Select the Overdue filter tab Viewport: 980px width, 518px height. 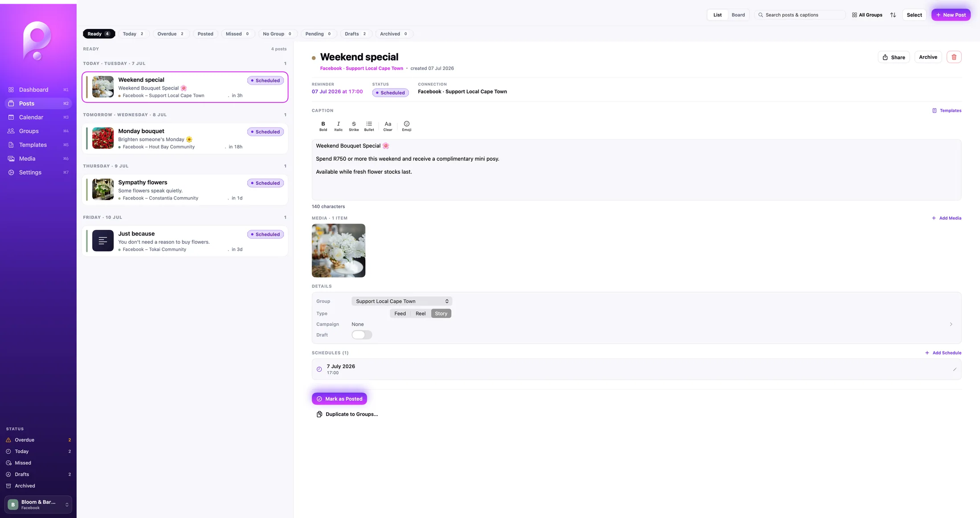(x=171, y=34)
